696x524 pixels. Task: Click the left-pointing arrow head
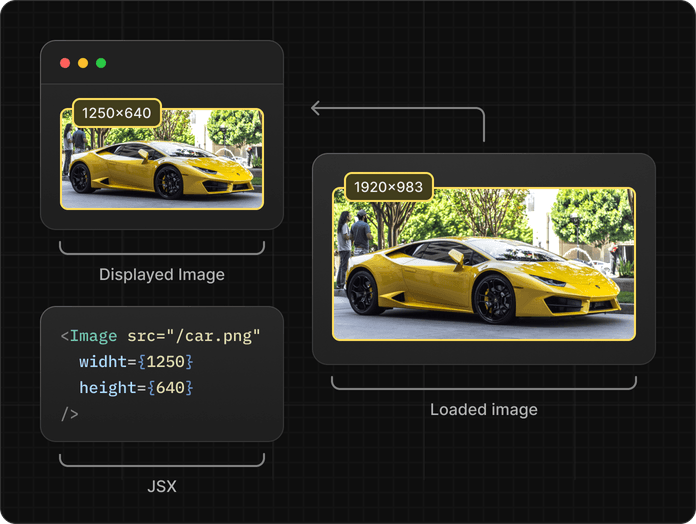point(316,108)
